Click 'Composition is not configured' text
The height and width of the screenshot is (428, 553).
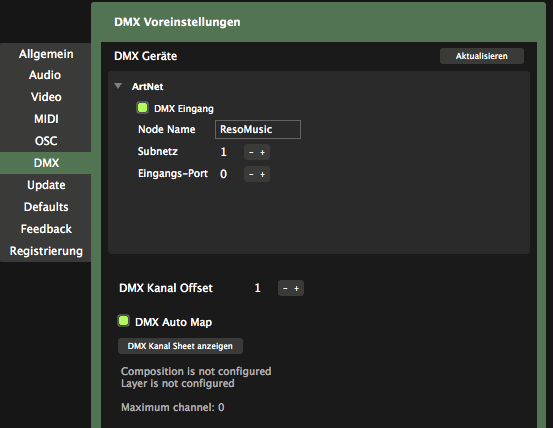[196, 371]
